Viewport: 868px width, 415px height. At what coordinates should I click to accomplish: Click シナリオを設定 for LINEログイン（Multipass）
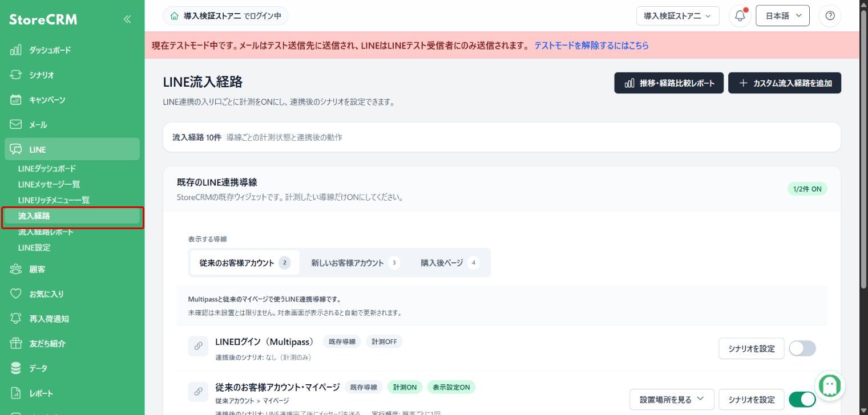tap(751, 348)
